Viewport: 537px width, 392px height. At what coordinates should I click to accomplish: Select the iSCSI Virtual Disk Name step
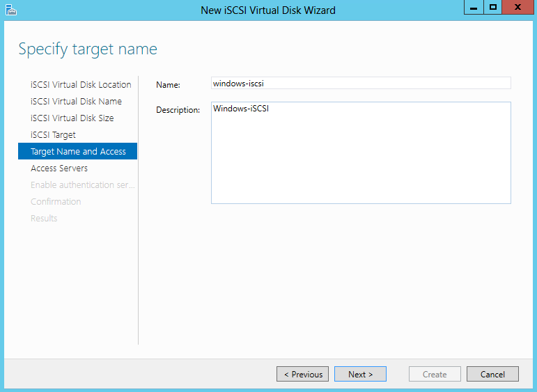coord(76,102)
